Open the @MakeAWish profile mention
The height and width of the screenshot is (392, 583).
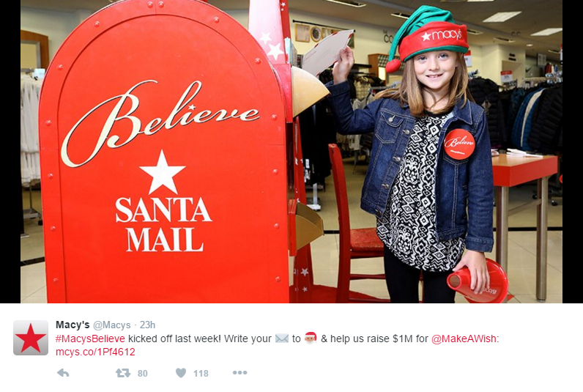464,339
